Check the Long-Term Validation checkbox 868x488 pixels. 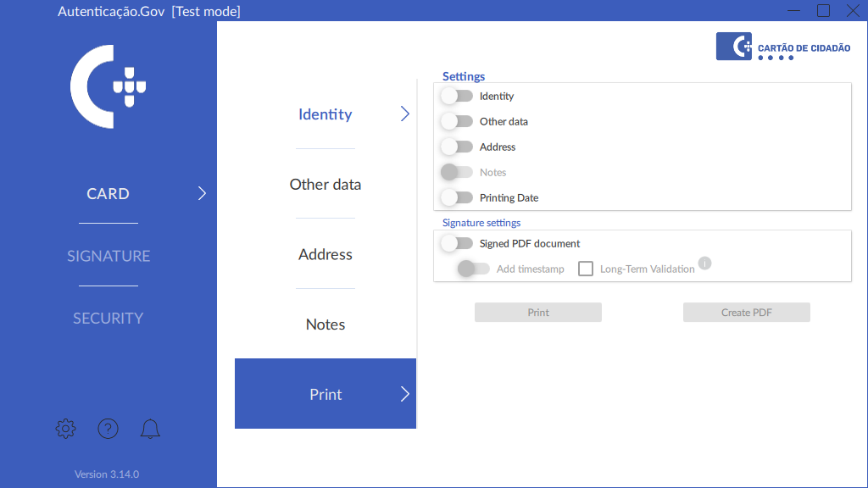tap(586, 269)
